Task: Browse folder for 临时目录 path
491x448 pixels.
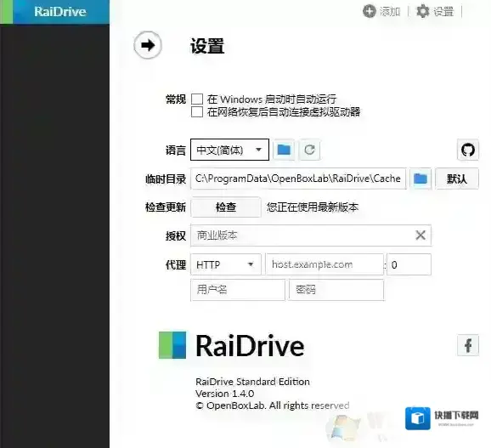Action: [x=420, y=179]
